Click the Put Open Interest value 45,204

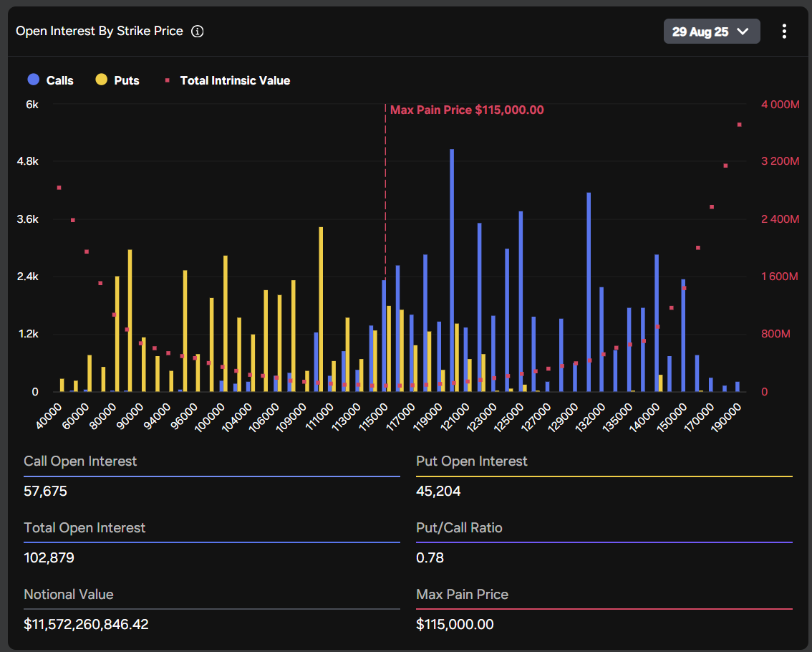point(438,492)
